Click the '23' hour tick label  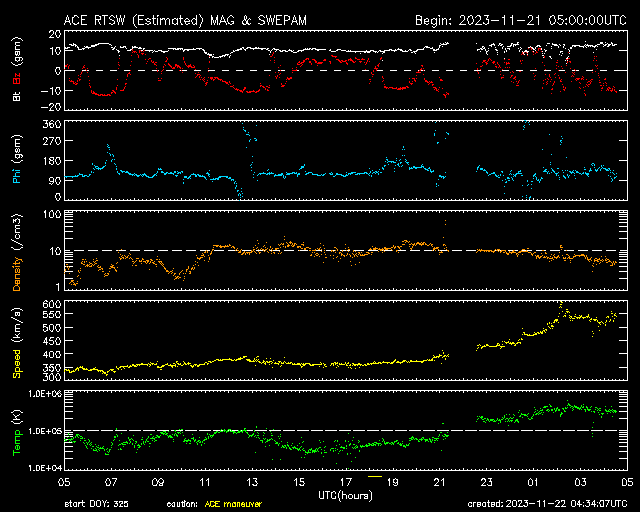coord(486,482)
